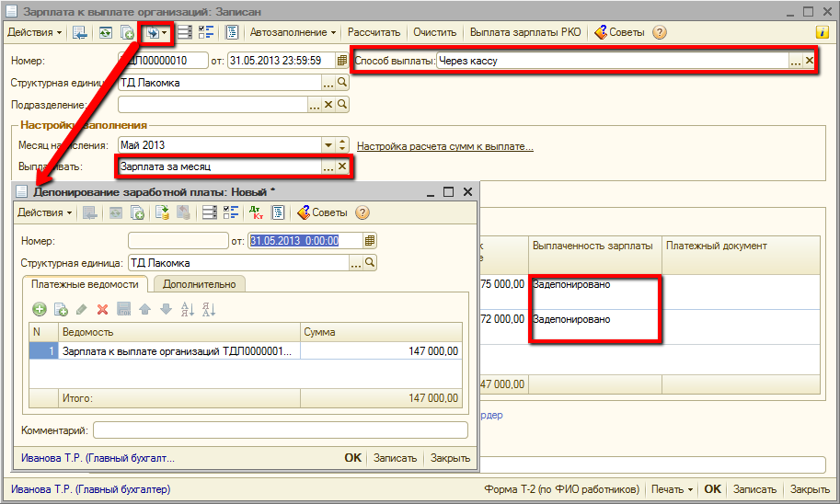Expand the Месяц начисления dropdown arrow
Viewport: 840px width, 504px height.
328,145
